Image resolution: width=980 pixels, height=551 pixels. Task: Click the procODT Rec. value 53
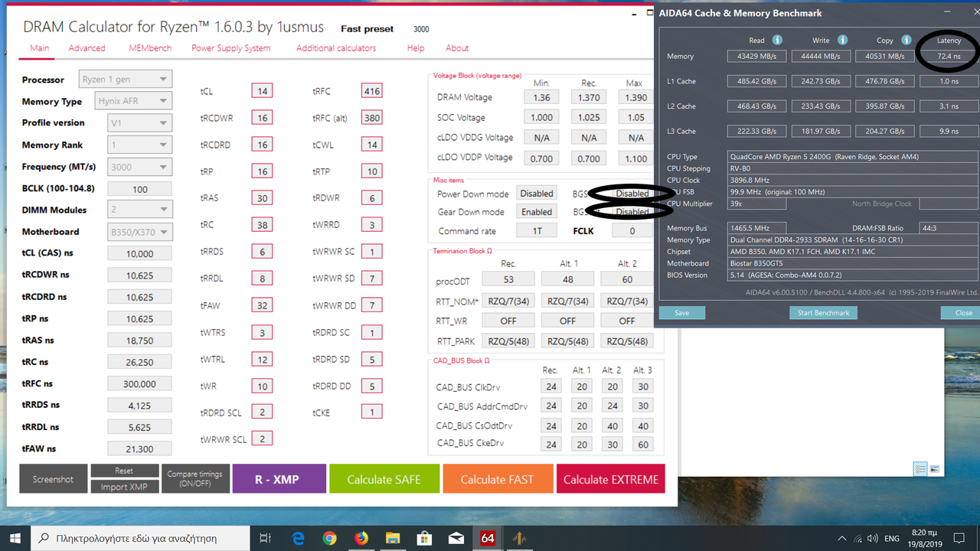[508, 281]
